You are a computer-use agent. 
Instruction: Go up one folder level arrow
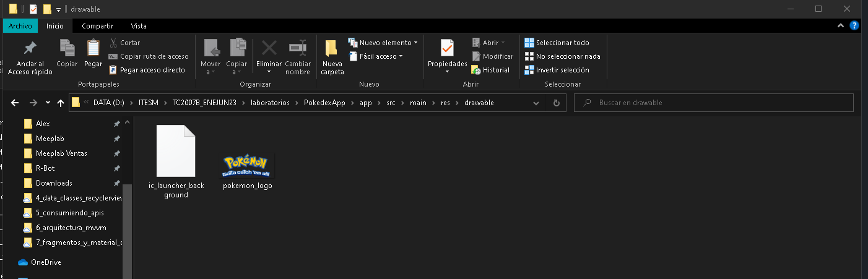coord(60,103)
